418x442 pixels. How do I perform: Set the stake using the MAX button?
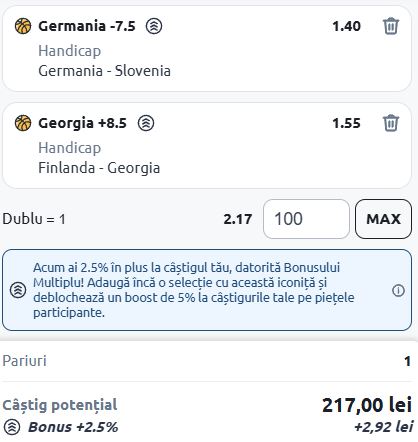[383, 219]
